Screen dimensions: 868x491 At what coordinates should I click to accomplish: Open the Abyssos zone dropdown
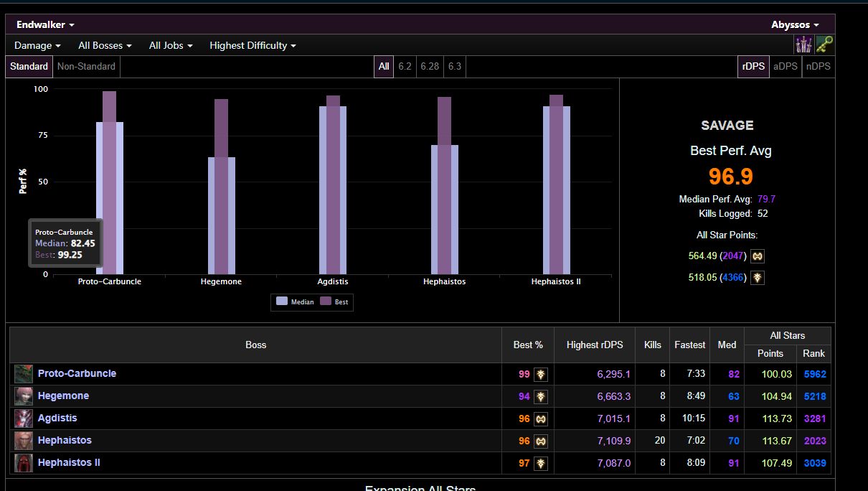[x=795, y=24]
